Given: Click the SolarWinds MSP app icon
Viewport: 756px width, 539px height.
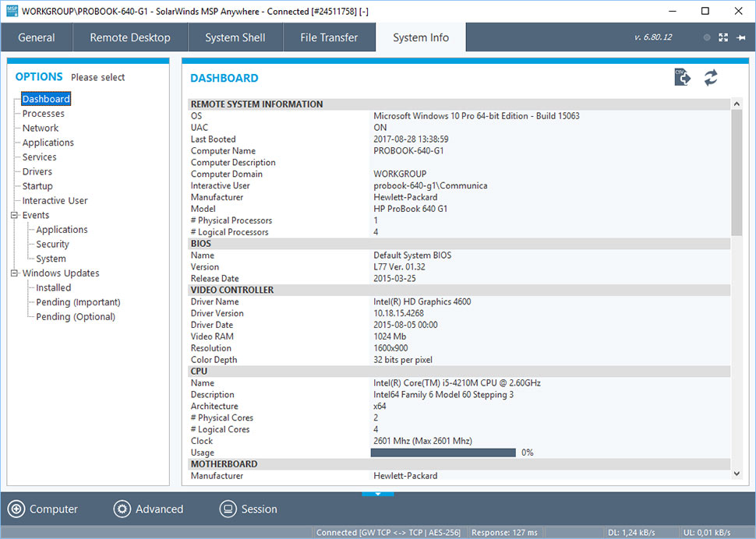Looking at the screenshot, I should point(12,11).
